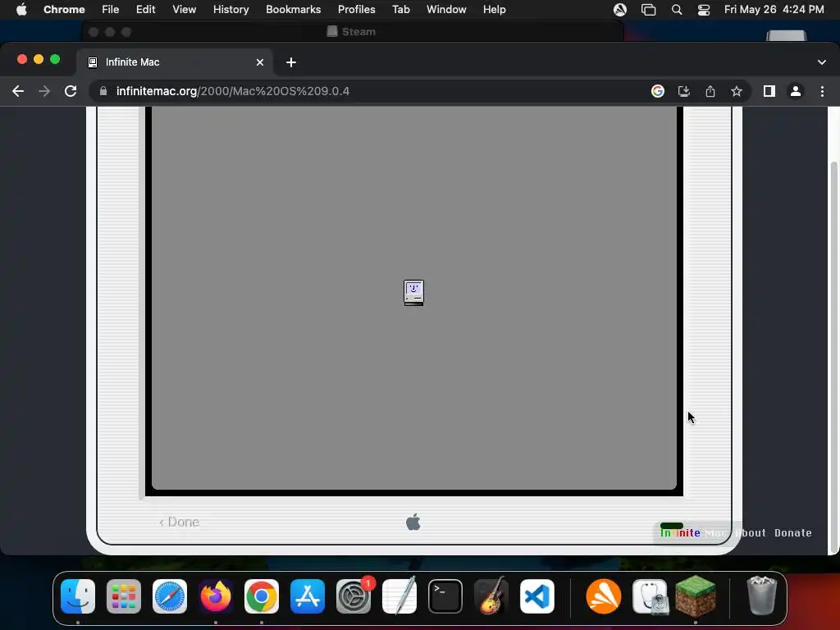Open Trash from the Dock
Image resolution: width=840 pixels, height=630 pixels.
[x=761, y=596]
